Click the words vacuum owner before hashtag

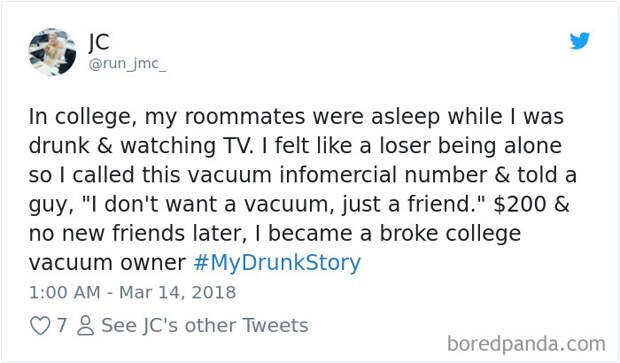[x=107, y=263]
